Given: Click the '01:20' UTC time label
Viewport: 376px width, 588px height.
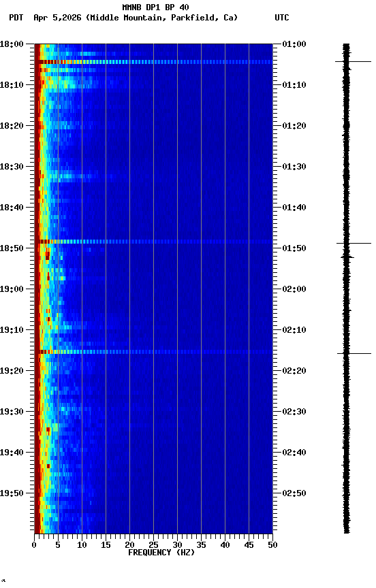Looking at the screenshot, I should click(294, 126).
